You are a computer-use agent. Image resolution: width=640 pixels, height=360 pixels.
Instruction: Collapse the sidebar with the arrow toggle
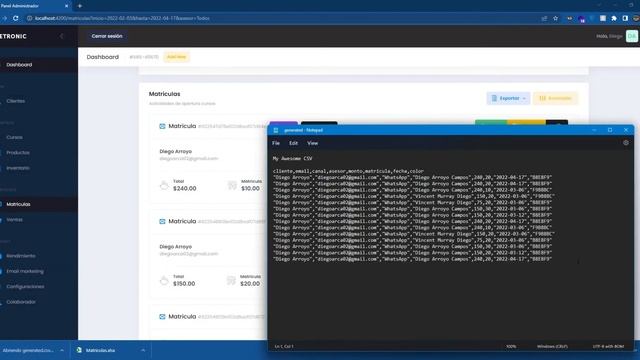(62, 36)
